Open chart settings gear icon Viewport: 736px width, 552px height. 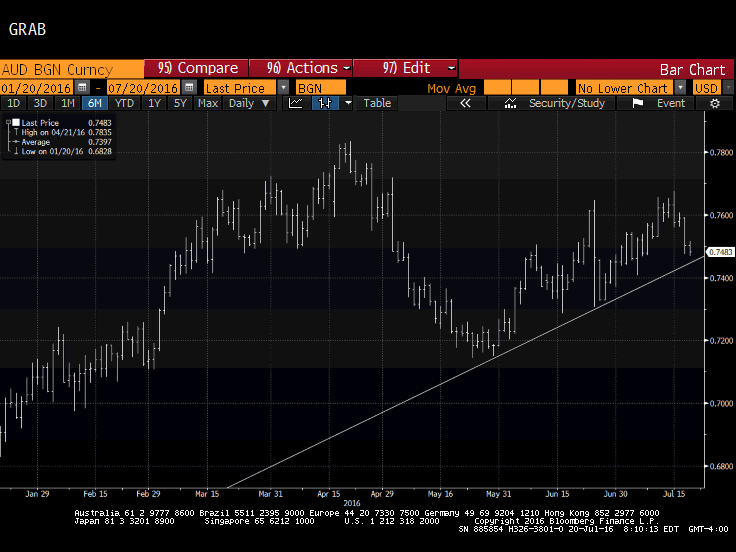(714, 103)
